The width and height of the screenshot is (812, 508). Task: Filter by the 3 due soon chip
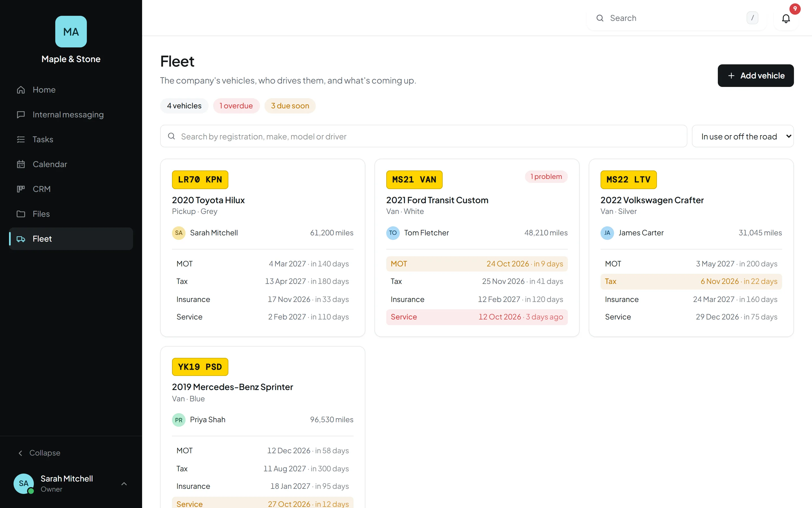[x=290, y=106]
